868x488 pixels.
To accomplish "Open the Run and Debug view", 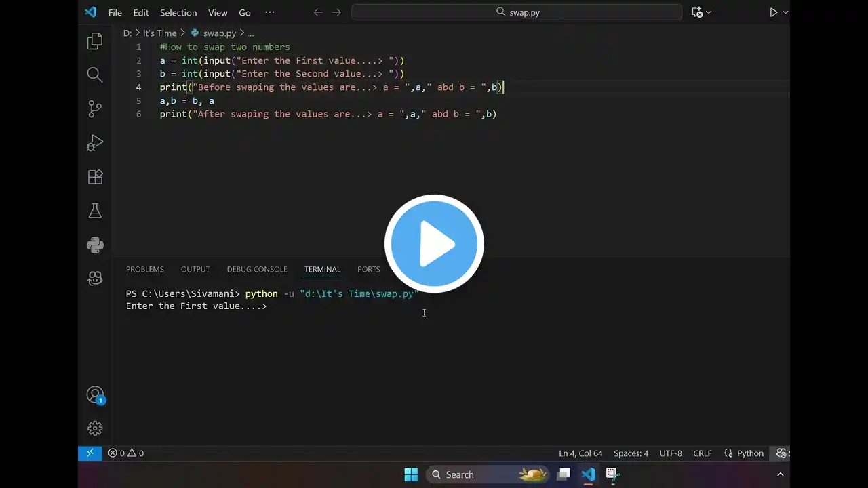I will (95, 143).
